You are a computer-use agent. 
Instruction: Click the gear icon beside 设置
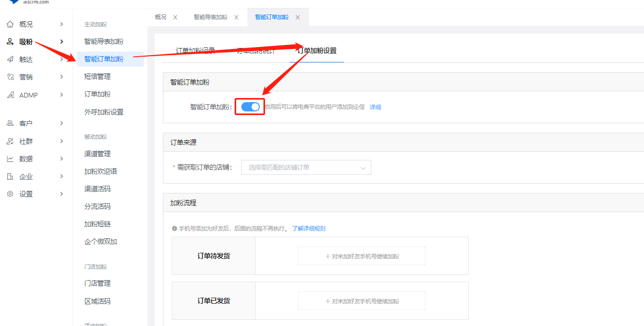10,194
